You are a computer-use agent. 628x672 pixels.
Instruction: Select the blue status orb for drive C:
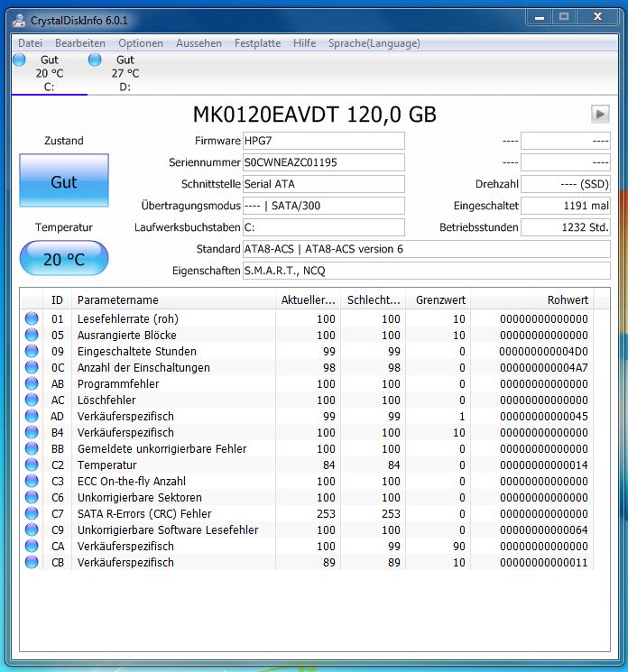click(x=19, y=60)
